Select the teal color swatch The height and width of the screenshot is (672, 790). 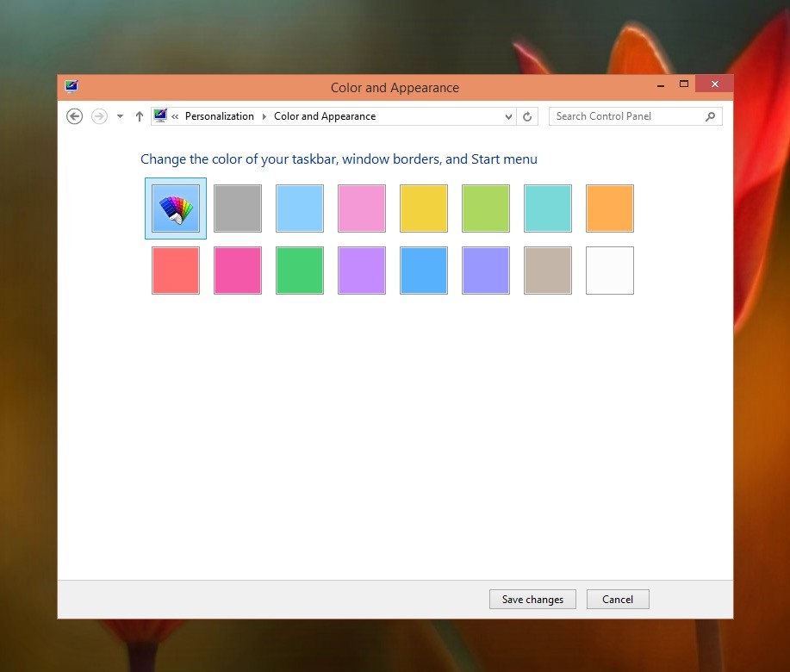coord(547,208)
